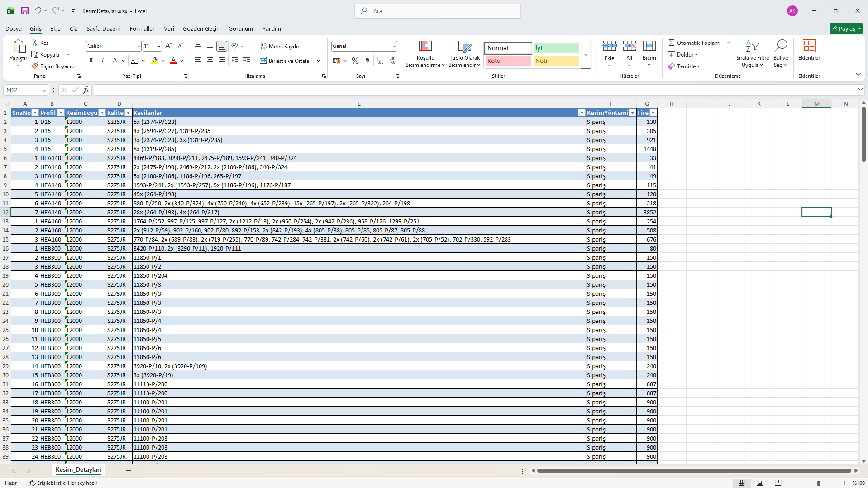
Task: Open the Sayfa Düzeni ribbon tab
Action: [x=103, y=28]
